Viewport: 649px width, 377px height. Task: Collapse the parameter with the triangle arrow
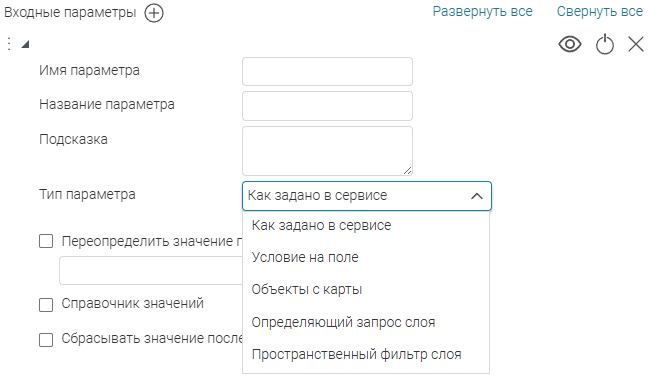tap(25, 44)
